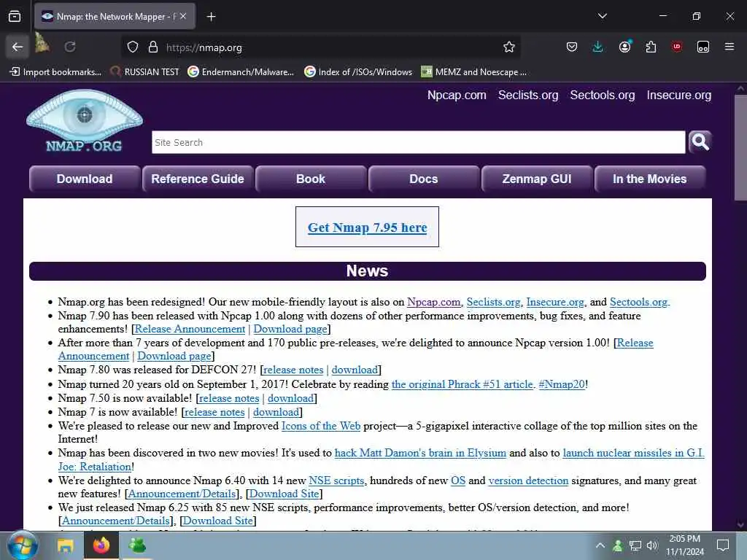The image size is (747, 560).
Task: Follow the Npcap.com header link
Action: (x=457, y=96)
